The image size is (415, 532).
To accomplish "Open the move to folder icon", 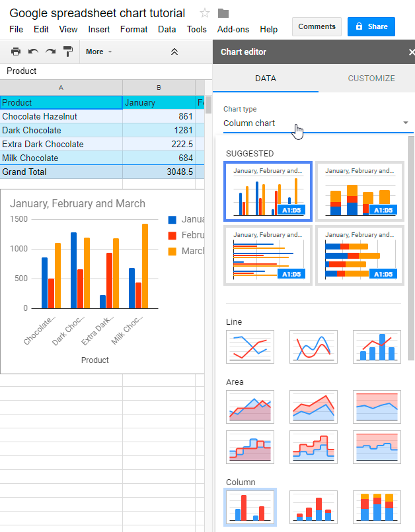I will pos(223,13).
